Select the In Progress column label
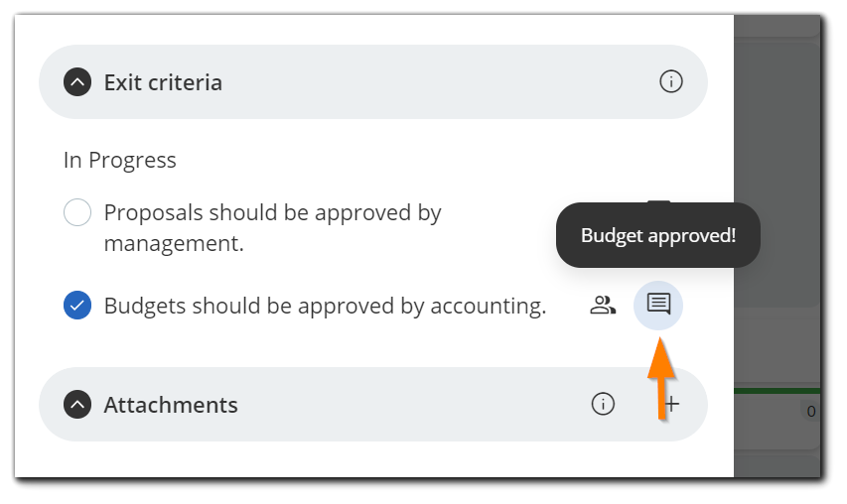Image resolution: width=847 pixels, height=504 pixels. [120, 160]
